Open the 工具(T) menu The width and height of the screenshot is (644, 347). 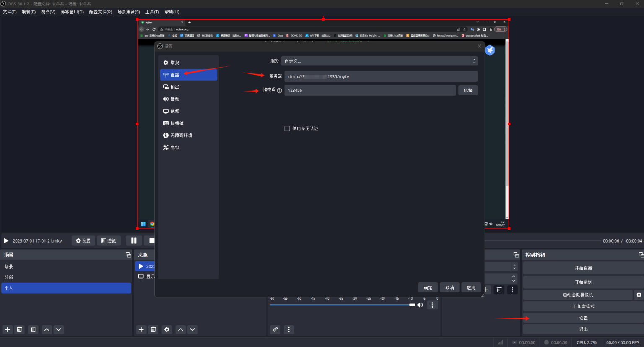[x=152, y=12]
